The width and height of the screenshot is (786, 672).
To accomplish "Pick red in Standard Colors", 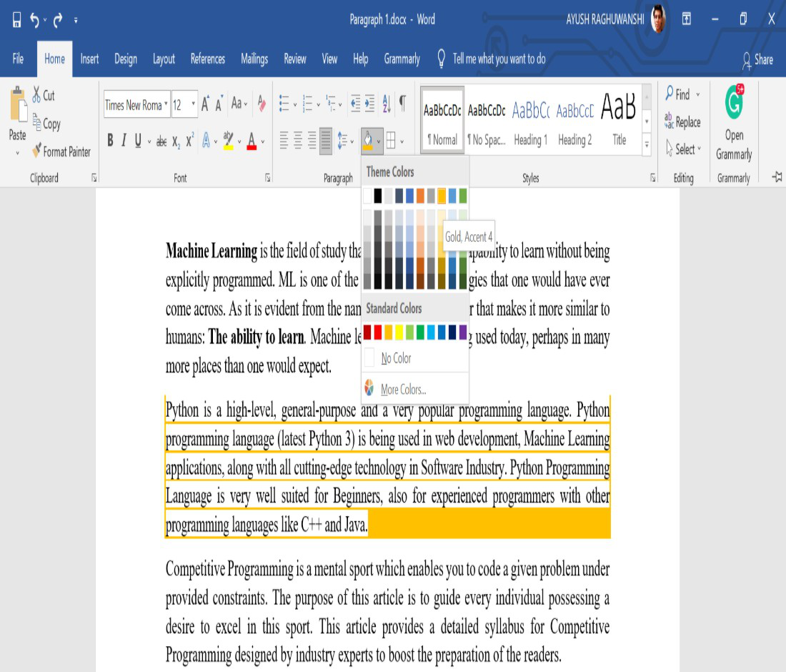I will [x=378, y=332].
